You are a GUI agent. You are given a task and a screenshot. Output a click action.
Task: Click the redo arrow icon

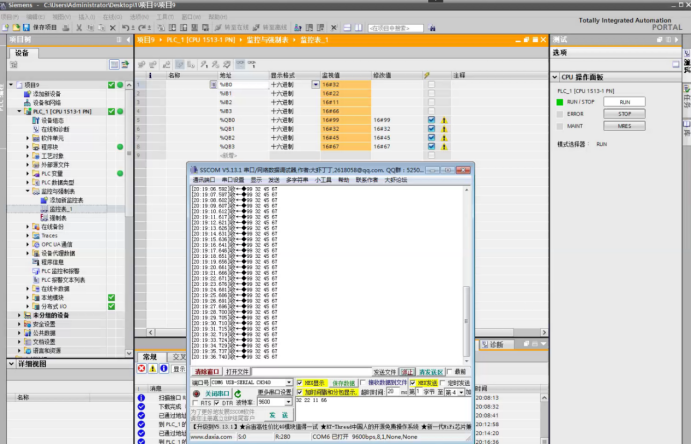[x=143, y=27]
